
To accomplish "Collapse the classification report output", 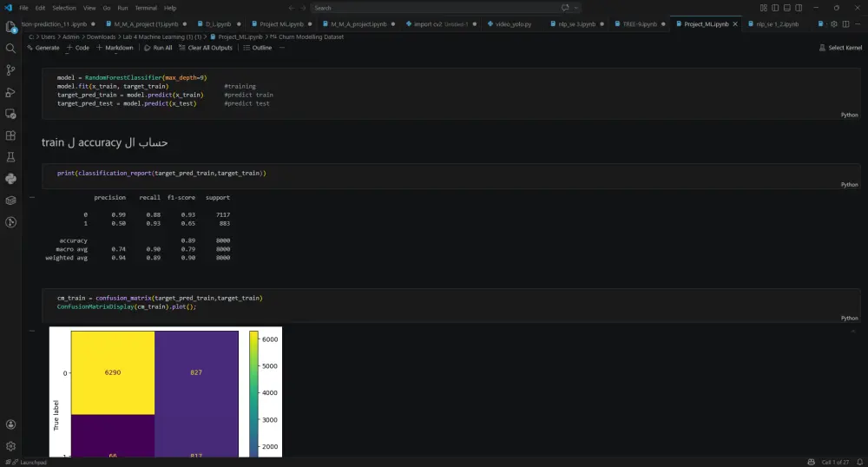I will tap(32, 197).
